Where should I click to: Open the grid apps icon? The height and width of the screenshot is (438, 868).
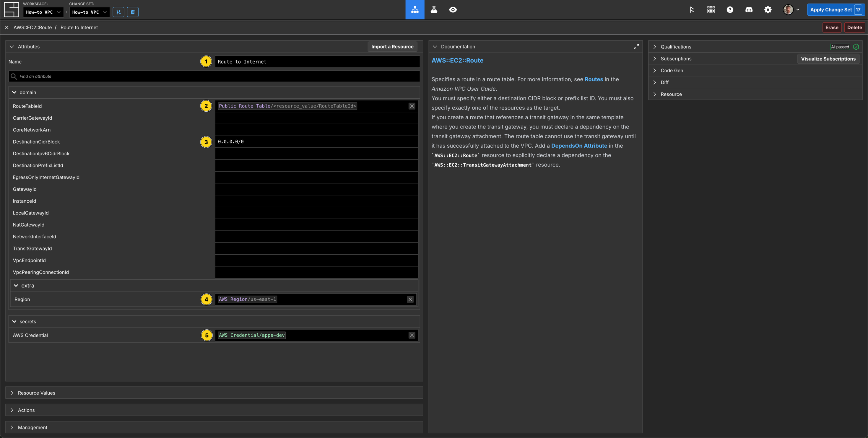711,9
